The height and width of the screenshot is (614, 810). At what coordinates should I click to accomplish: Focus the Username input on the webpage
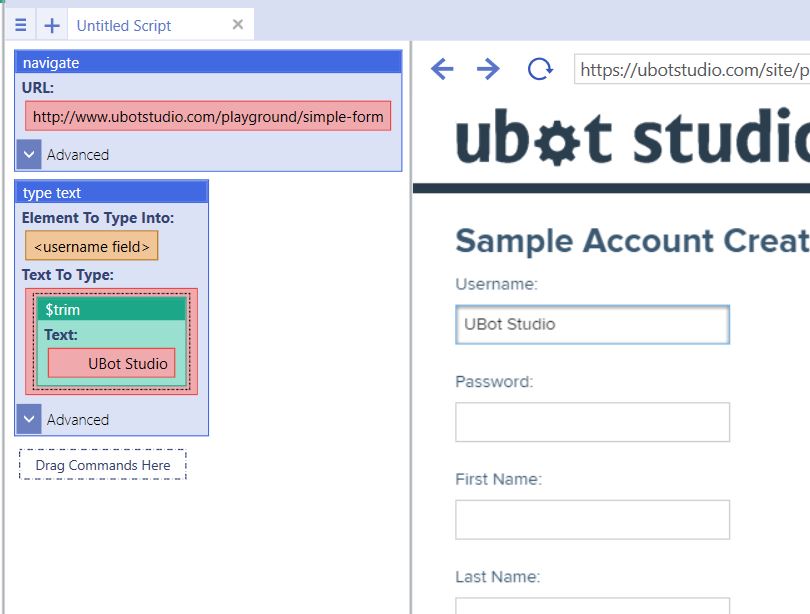593,324
